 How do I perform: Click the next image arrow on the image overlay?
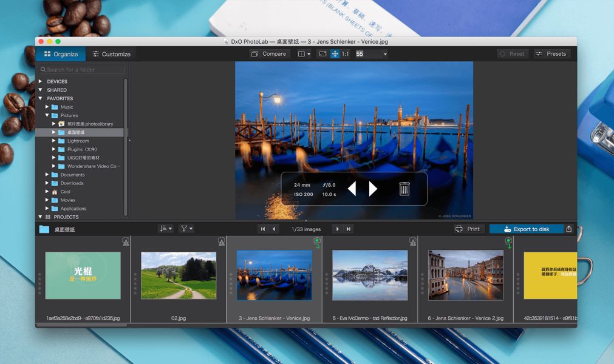373,189
